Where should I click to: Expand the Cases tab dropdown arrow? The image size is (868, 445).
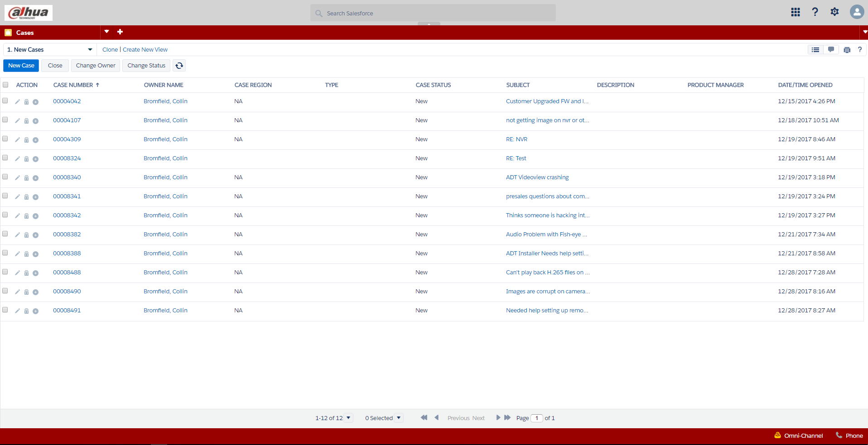tap(106, 32)
